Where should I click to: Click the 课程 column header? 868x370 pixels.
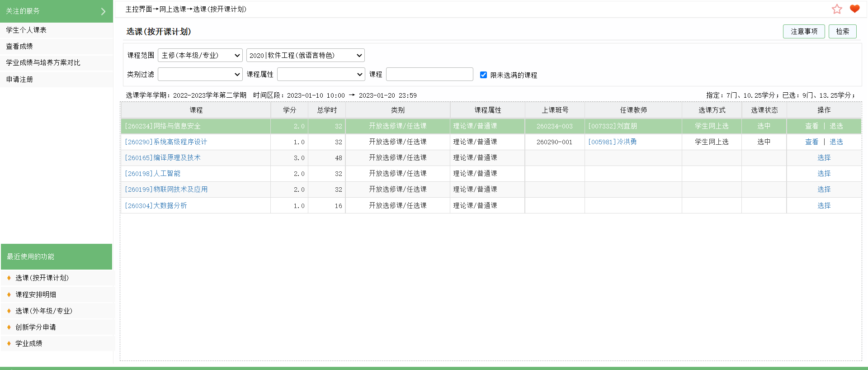[x=196, y=110]
